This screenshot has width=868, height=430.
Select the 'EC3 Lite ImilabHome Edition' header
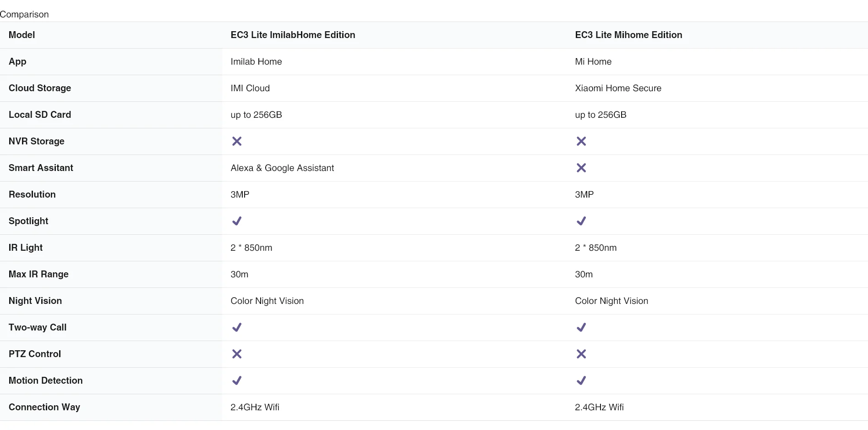click(x=293, y=35)
